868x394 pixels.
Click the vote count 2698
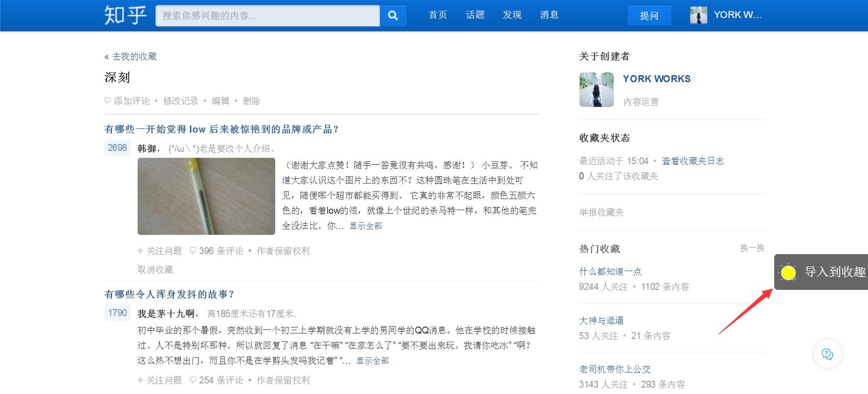point(117,148)
